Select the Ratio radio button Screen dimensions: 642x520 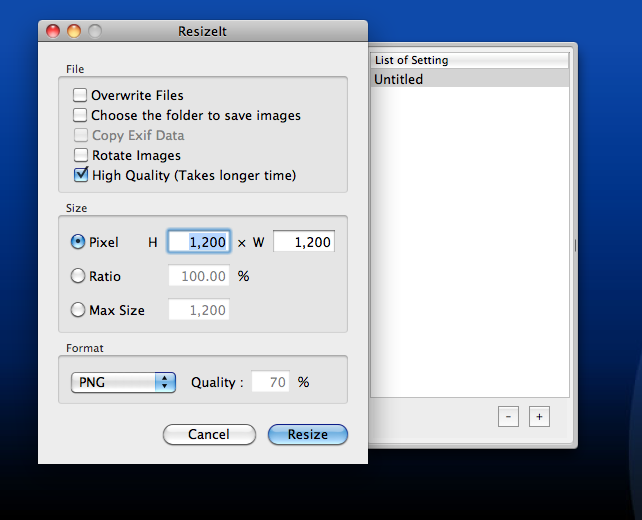click(x=78, y=276)
